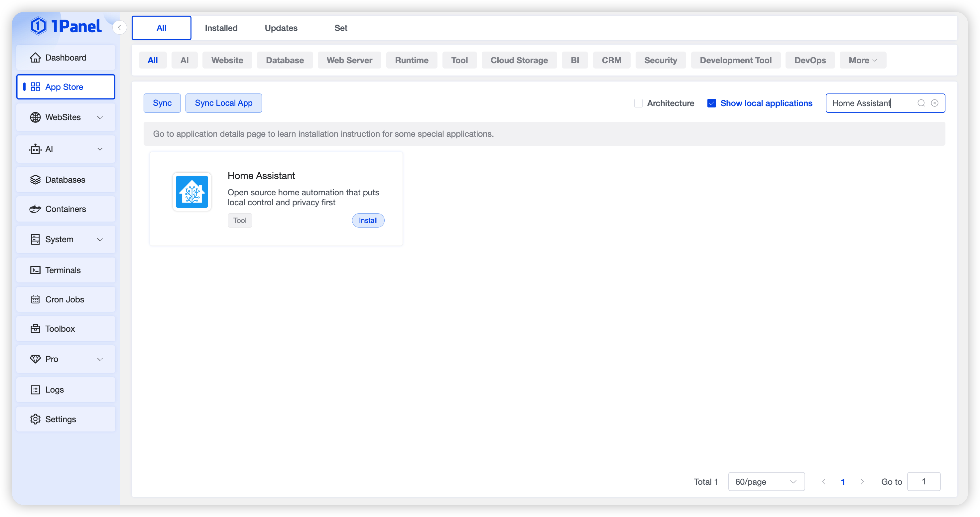Switch to the Installed tab
The width and height of the screenshot is (980, 517).
click(221, 28)
